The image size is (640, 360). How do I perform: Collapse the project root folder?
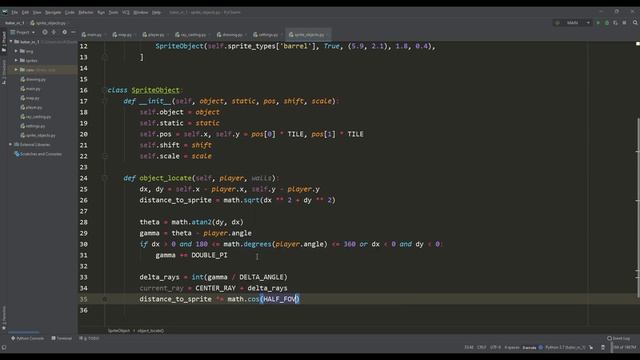pos(11,42)
